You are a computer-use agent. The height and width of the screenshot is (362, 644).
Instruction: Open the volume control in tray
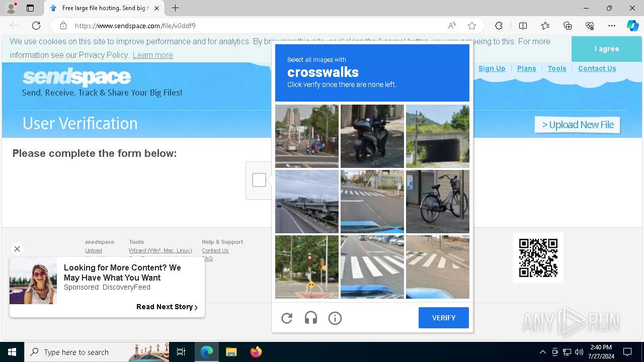pyautogui.click(x=579, y=352)
